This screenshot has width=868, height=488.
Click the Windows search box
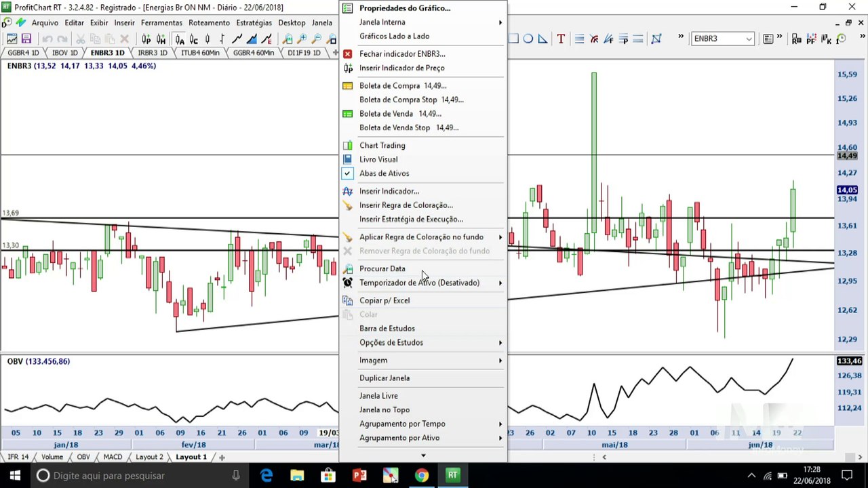[139, 476]
